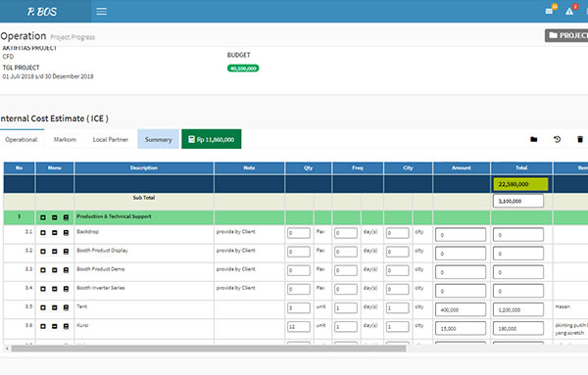Click the yellow 22,580,000 total field
Screen dimensions: 588x375
[521, 184]
